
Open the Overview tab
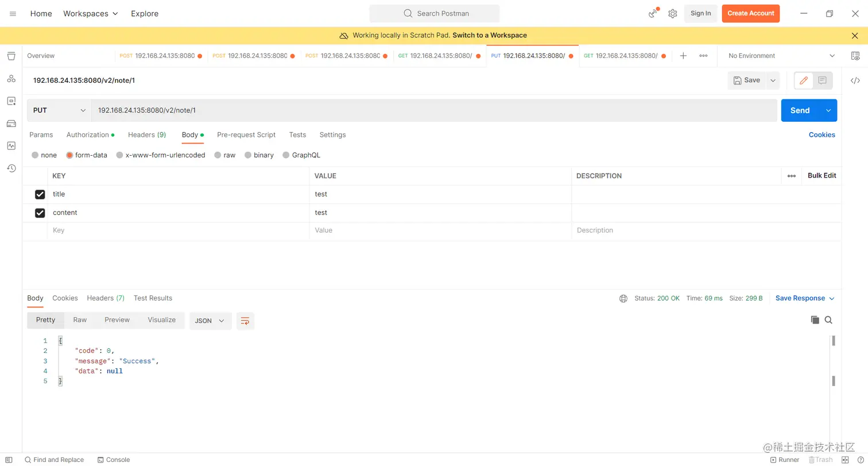(41, 56)
